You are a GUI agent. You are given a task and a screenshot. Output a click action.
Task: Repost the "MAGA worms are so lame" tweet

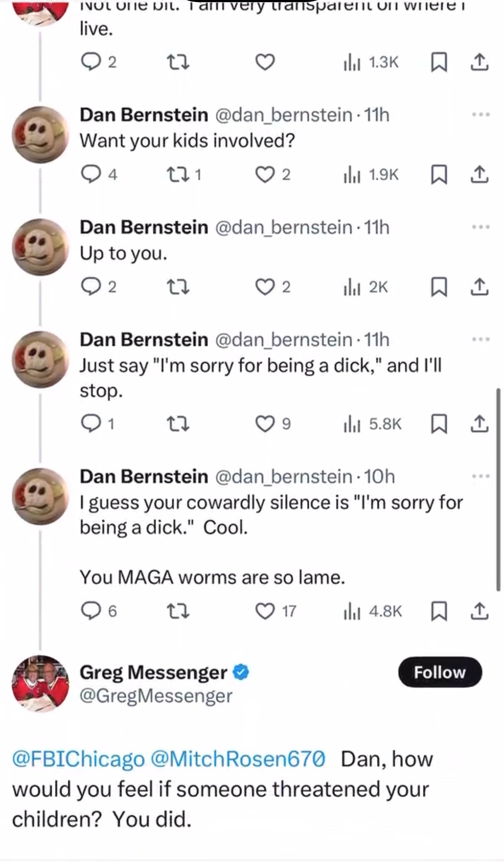178,612
